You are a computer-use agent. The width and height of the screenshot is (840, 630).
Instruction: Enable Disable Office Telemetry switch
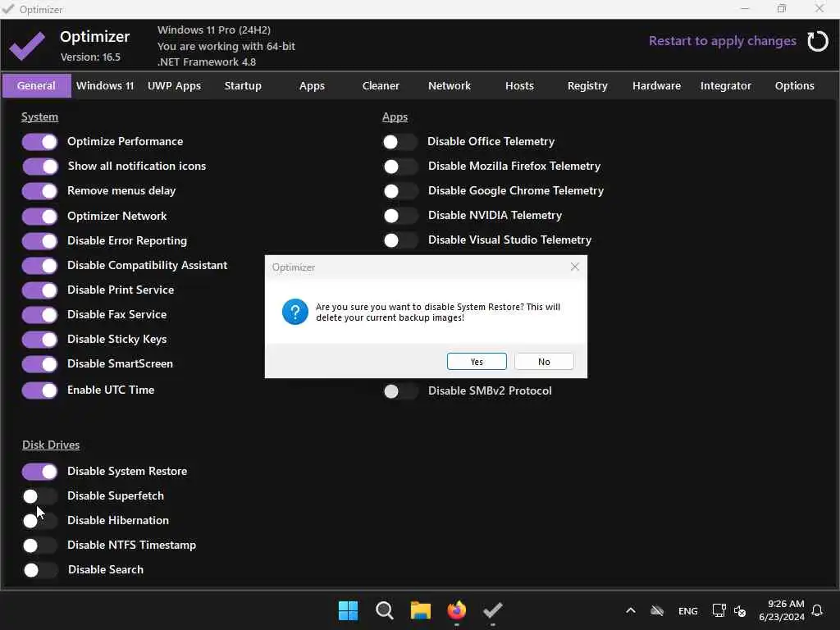click(x=400, y=142)
